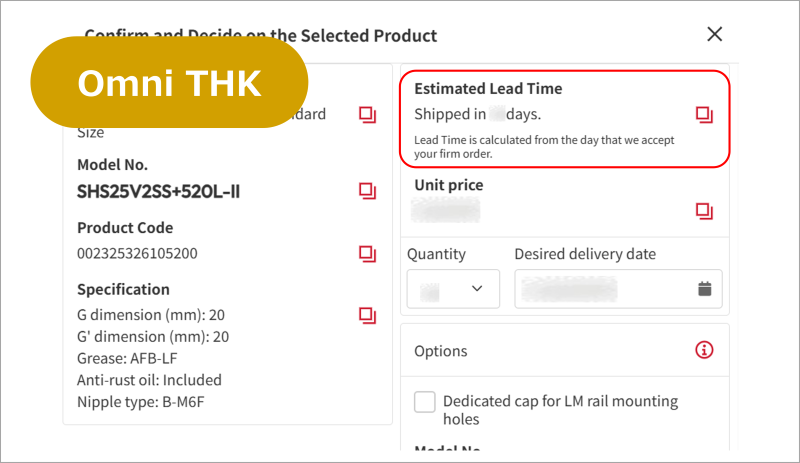This screenshot has height=463, width=800.
Task: Copy the Product Code value
Action: coord(367,253)
